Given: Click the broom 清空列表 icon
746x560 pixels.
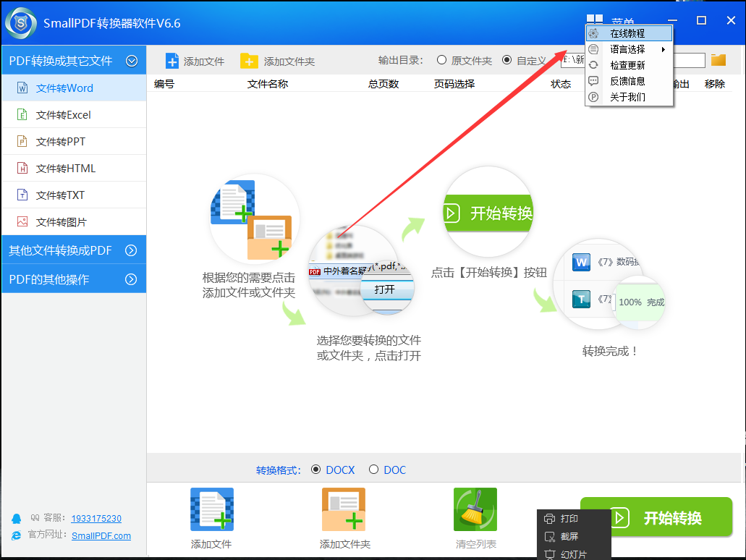Looking at the screenshot, I should coord(475,509).
